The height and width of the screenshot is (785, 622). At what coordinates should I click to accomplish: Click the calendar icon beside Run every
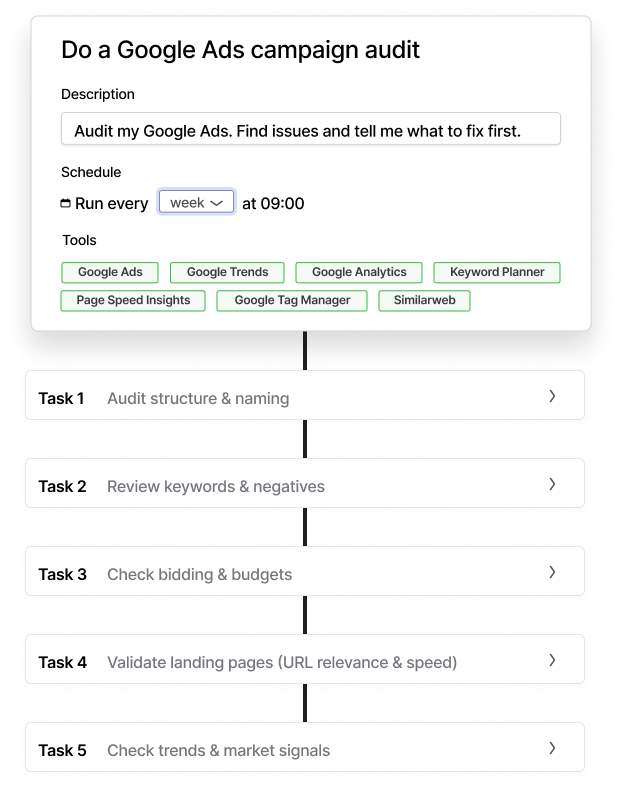tap(66, 203)
